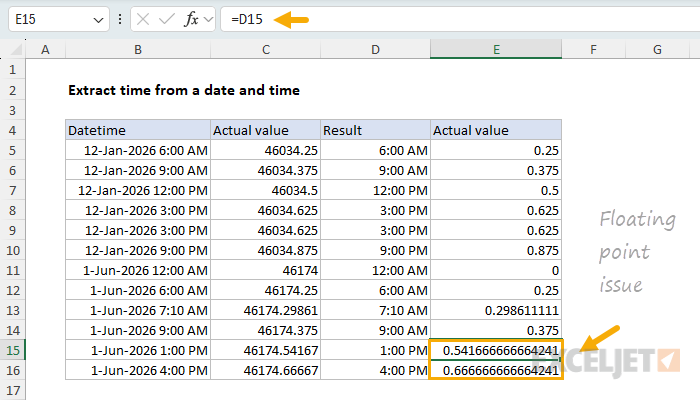Click the 'Result' header cell
The image size is (700, 400).
(x=375, y=130)
